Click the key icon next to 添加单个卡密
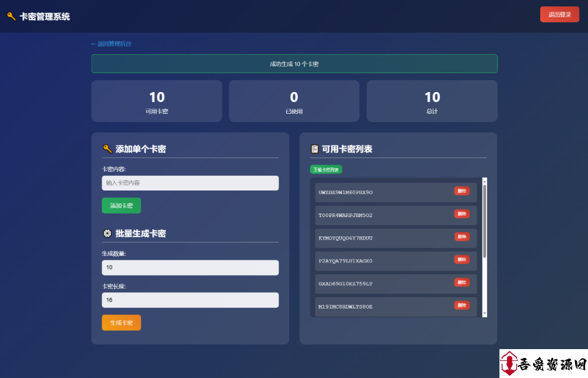 107,149
